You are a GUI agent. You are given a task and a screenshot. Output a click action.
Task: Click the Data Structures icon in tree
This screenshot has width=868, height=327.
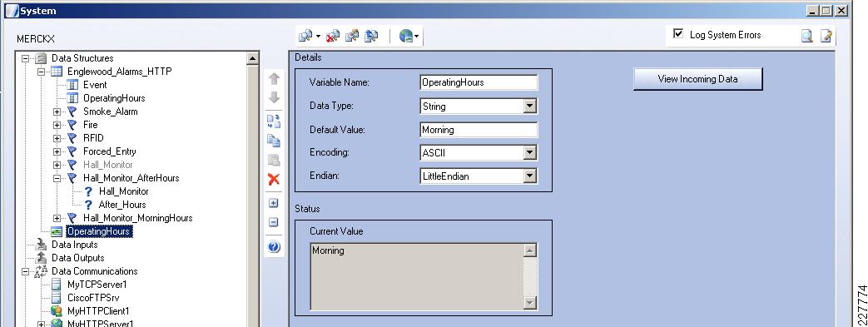tap(41, 58)
